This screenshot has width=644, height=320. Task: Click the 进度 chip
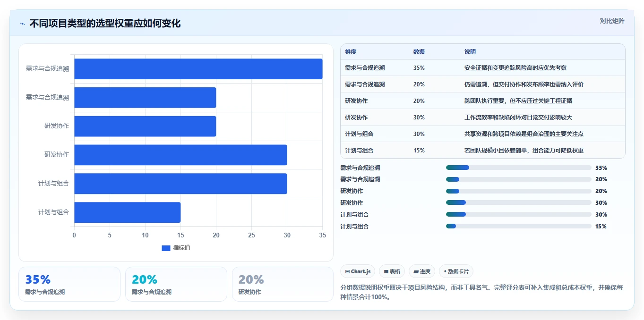click(422, 271)
